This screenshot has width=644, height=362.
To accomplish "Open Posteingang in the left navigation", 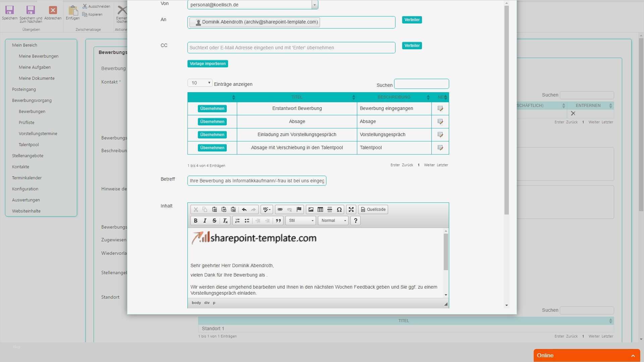I will click(24, 89).
